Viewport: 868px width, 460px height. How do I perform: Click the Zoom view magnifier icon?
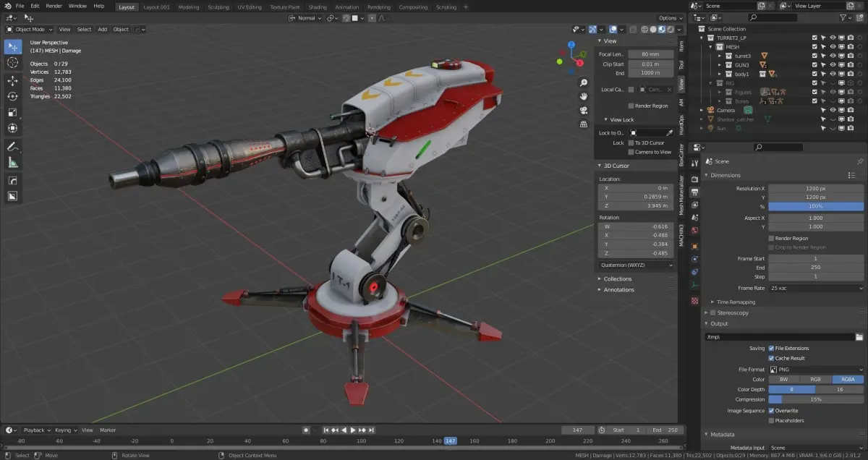pos(583,82)
